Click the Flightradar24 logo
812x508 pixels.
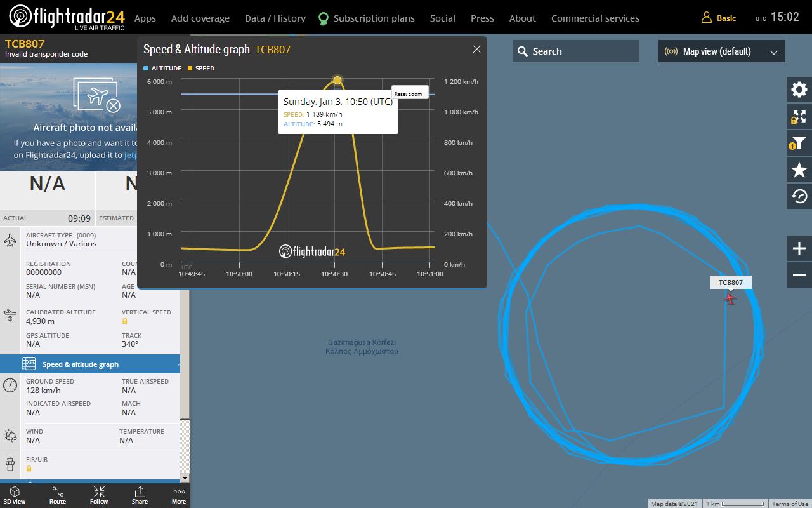(67, 17)
